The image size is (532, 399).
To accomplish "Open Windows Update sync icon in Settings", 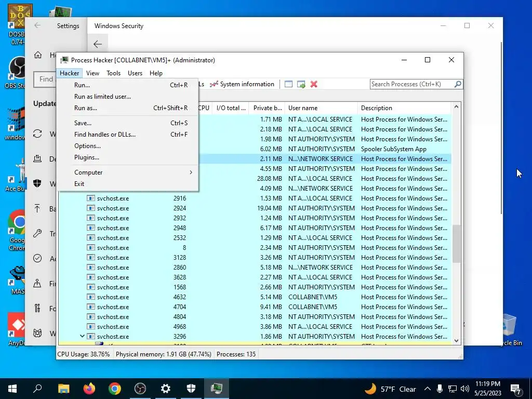I will [37, 134].
